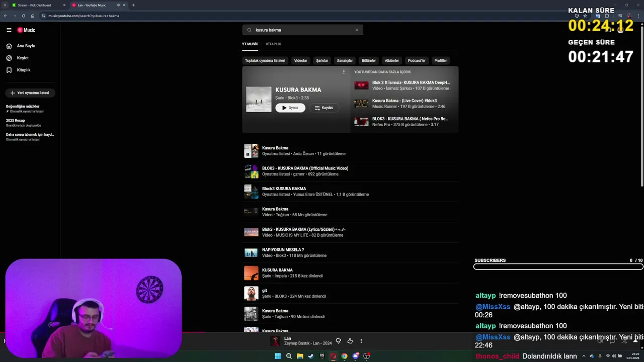Click the search field with kusura bakma

[302, 30]
